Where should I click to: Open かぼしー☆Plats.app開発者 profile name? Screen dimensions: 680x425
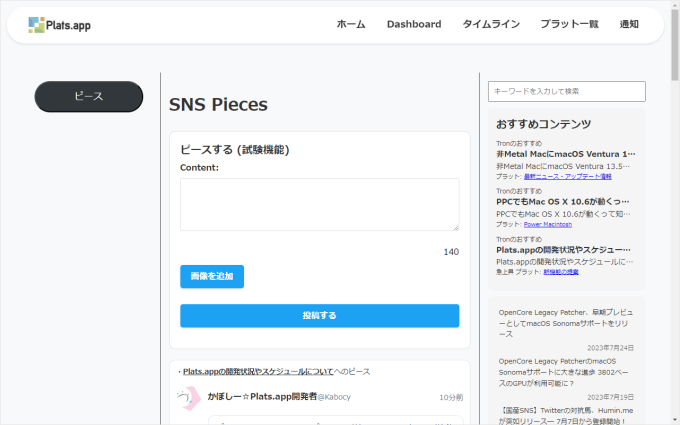(x=262, y=396)
